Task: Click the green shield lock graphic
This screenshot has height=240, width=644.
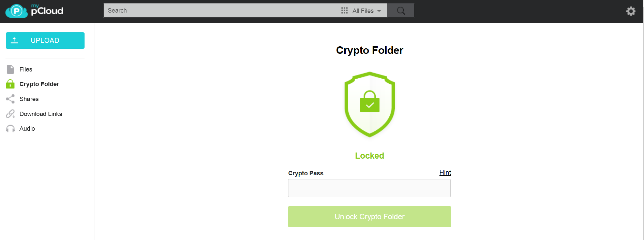Action: click(370, 104)
